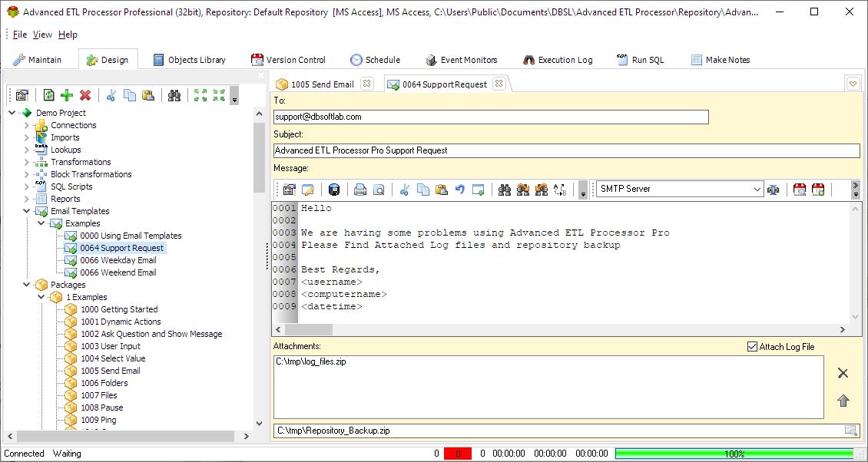Click the binoculars find icon in message toolbar

(505, 190)
